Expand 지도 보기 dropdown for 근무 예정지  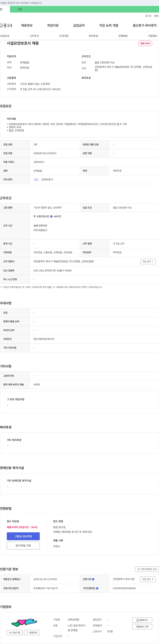(x=148, y=262)
